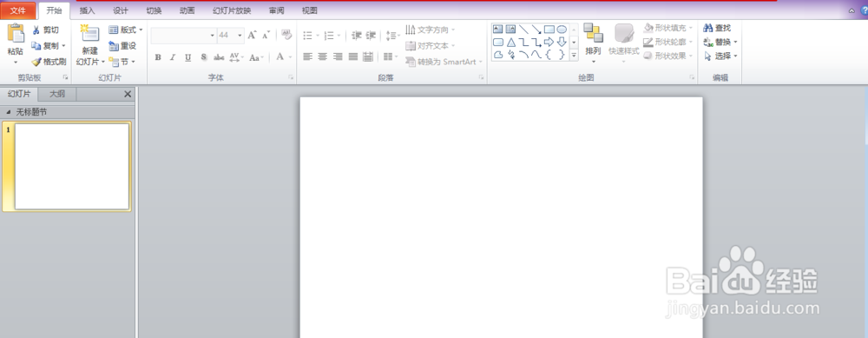Click Shape Outline (形状轮廓) button
Image resolution: width=868 pixels, height=338 pixels.
point(668,42)
